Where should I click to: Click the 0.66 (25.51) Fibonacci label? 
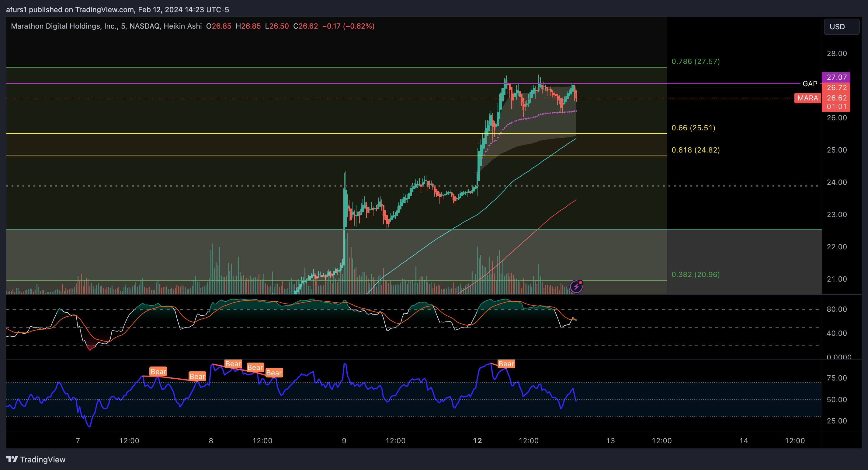coord(693,128)
